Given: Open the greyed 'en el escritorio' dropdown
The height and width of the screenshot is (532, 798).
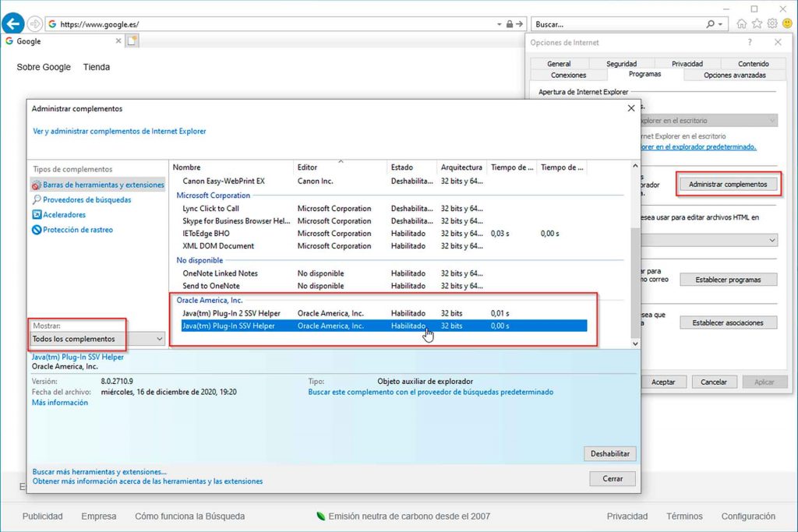Looking at the screenshot, I should pos(708,121).
